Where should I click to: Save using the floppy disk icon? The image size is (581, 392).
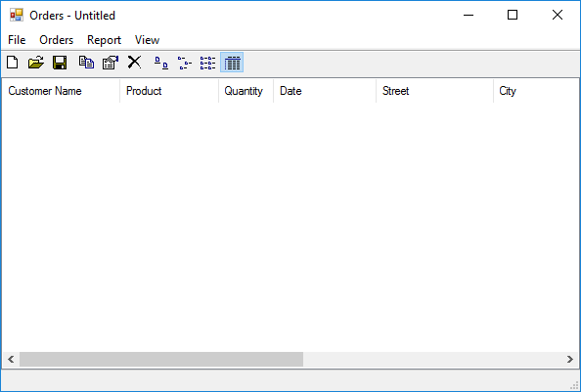60,63
